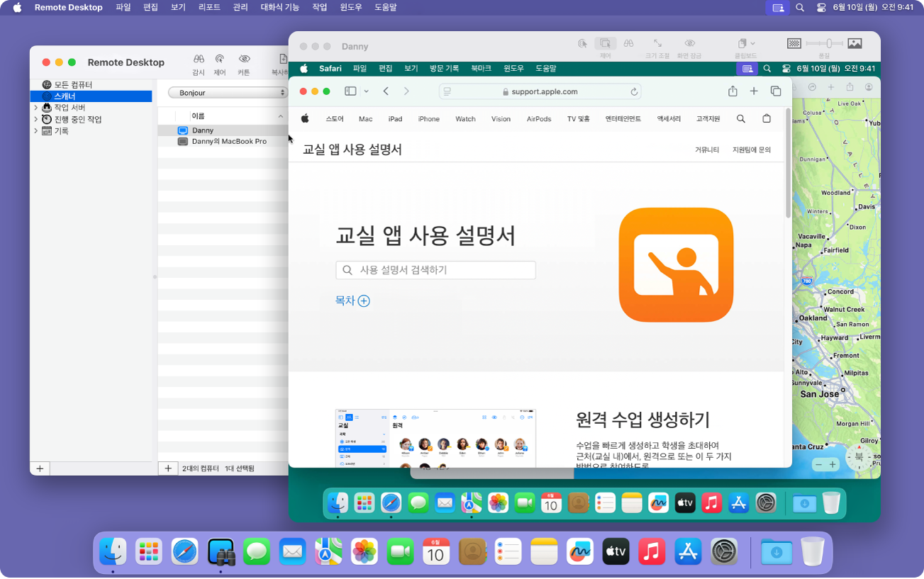Screen dimensions: 924x579
Task: Toggle 제어 (Control) mode in the session toolbar
Action: pyautogui.click(x=603, y=43)
